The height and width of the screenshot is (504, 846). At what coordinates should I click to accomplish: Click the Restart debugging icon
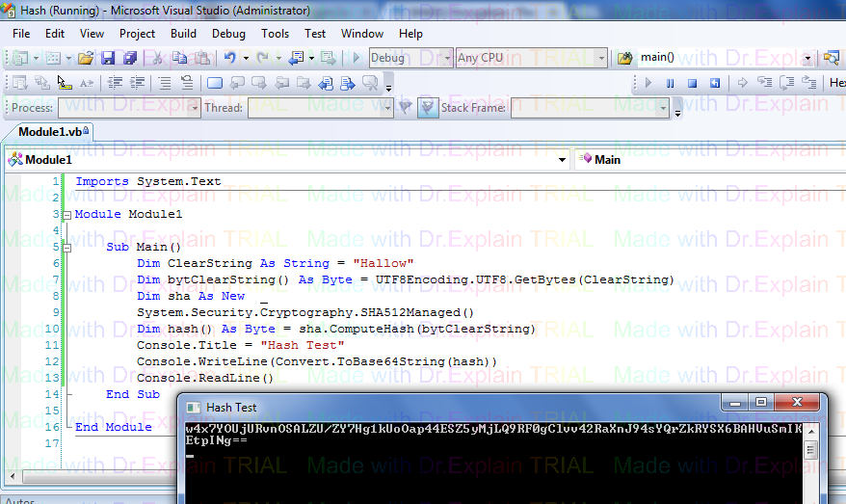point(715,83)
